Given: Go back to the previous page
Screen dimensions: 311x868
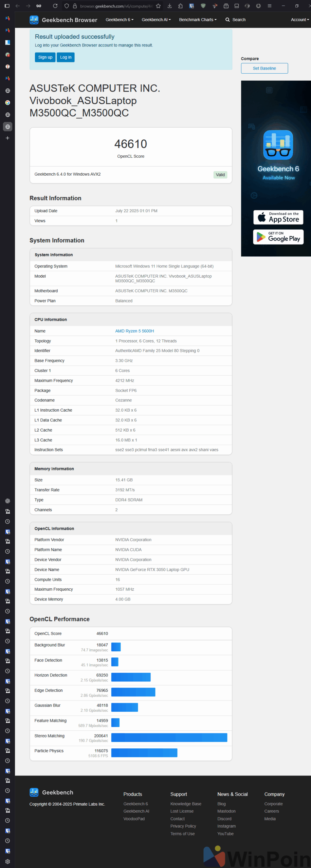Looking at the screenshot, I should pos(18,6).
